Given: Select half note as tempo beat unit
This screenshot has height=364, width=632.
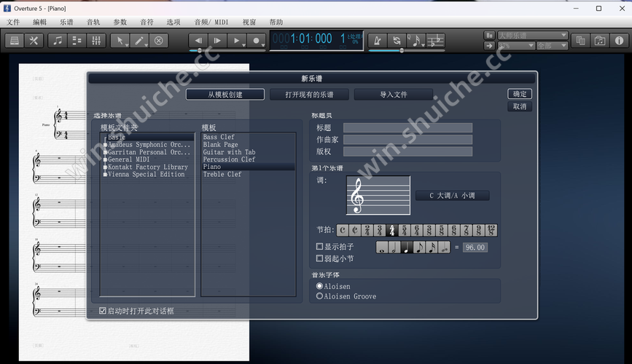Looking at the screenshot, I should pyautogui.click(x=394, y=248).
